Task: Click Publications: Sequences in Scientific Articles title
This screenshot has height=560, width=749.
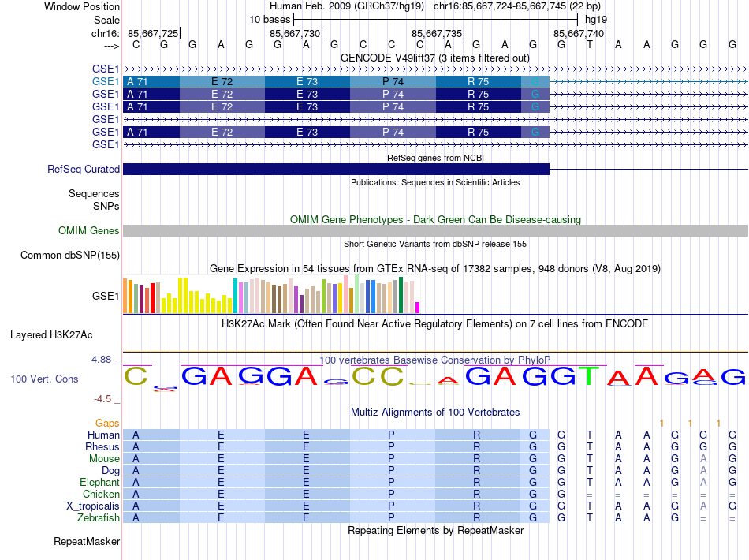Action: 435,182
